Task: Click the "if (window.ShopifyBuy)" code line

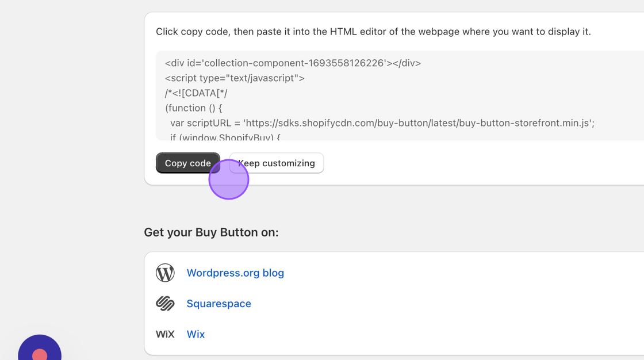Action: tap(225, 137)
